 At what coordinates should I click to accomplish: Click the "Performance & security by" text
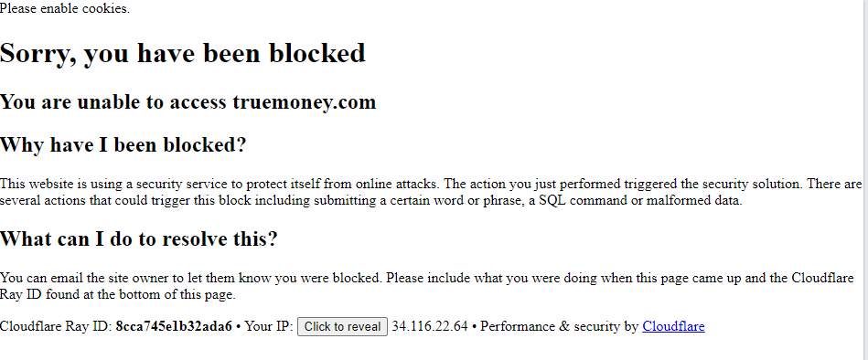click(x=559, y=326)
